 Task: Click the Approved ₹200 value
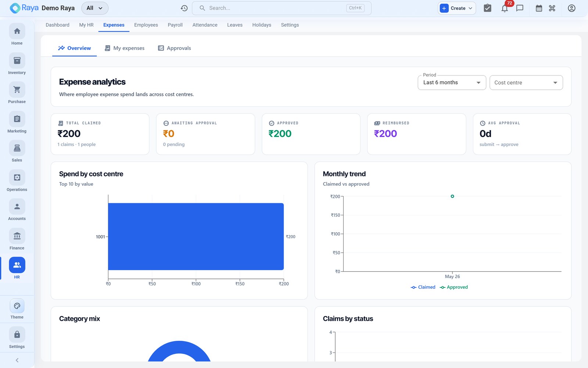click(280, 134)
